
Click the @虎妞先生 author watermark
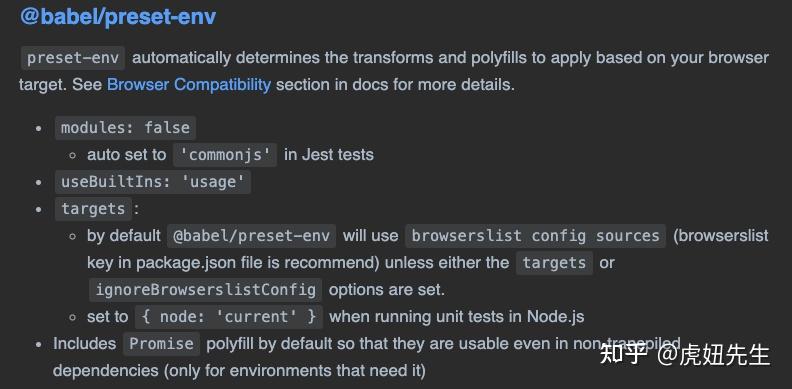(714, 355)
